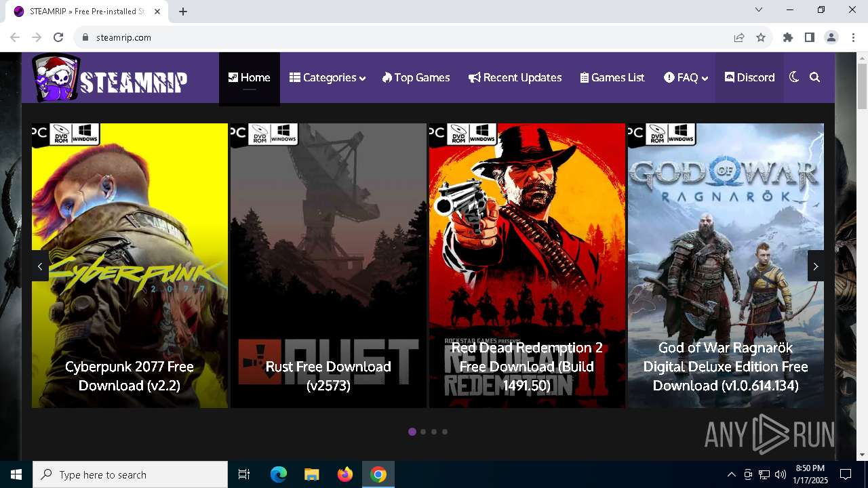Open the SteamRIP logo homepage link

point(110,78)
